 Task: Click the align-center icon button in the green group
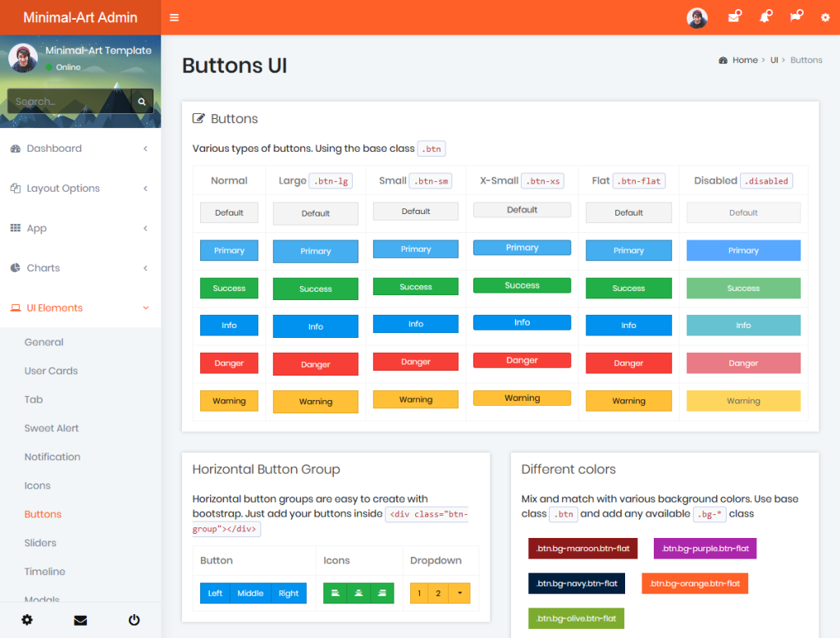(x=358, y=593)
